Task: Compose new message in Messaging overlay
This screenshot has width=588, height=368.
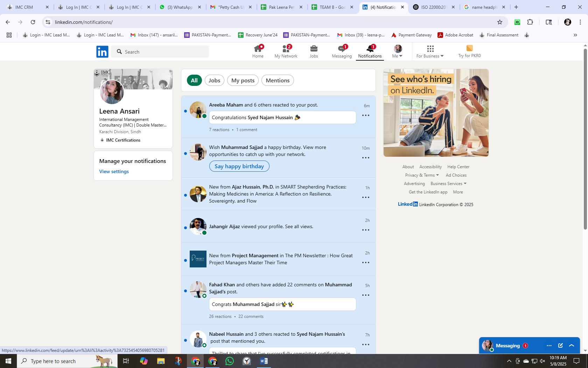Action: click(x=560, y=346)
